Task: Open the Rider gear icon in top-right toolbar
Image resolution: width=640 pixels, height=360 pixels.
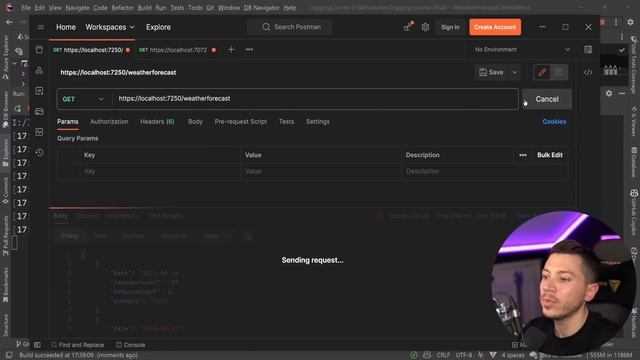Action: (x=631, y=22)
